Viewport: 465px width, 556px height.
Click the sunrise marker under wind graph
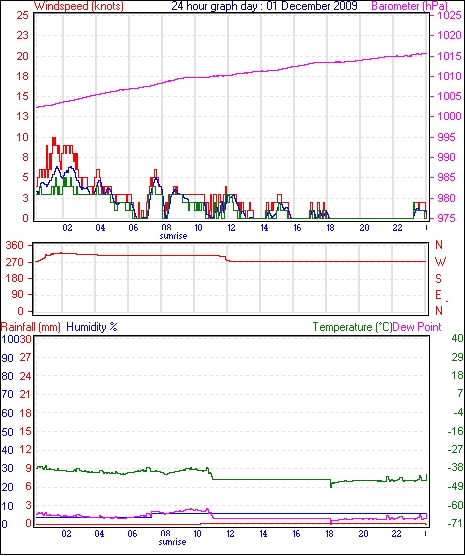pos(173,235)
